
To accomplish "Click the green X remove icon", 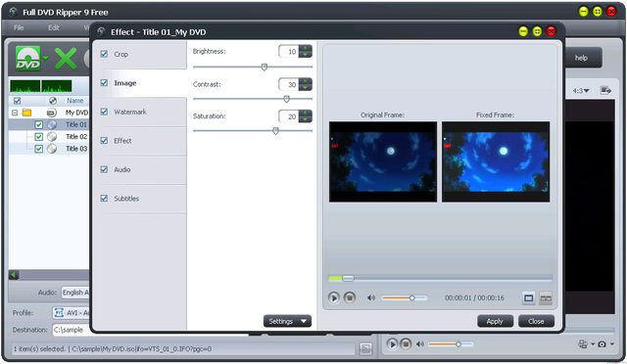I will (66, 59).
